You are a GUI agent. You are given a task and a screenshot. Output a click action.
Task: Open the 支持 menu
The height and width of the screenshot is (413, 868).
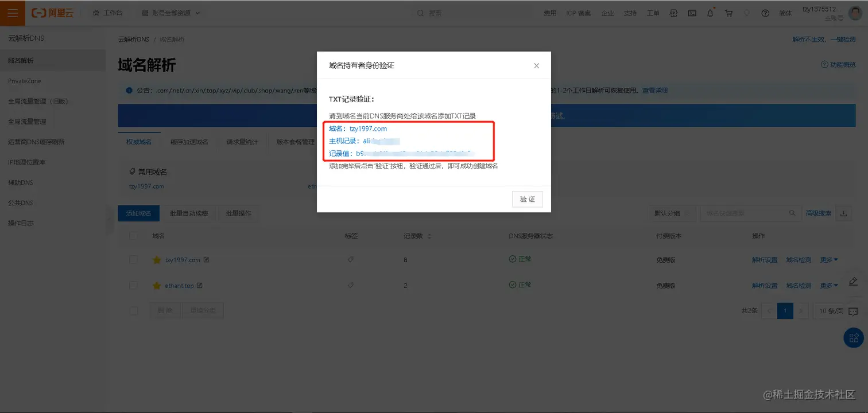630,13
